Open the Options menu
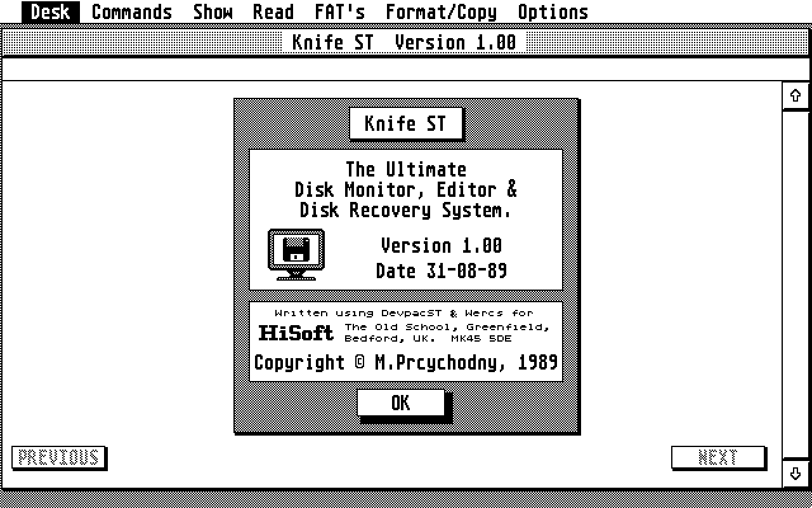 553,11
